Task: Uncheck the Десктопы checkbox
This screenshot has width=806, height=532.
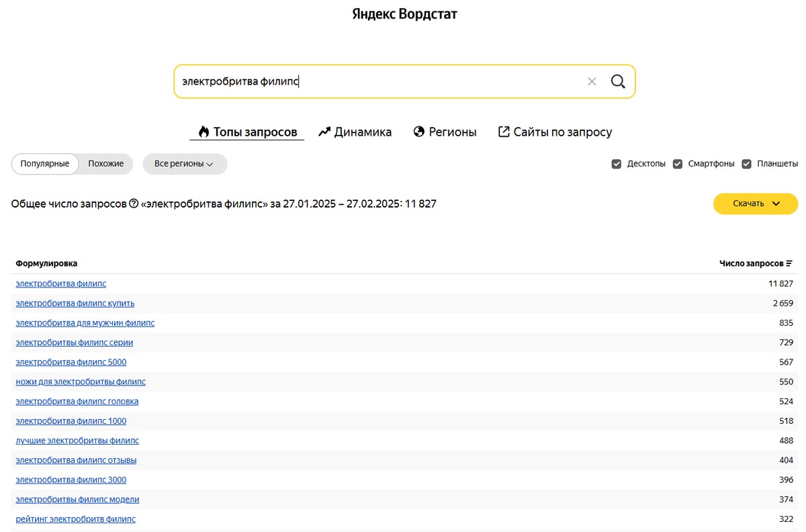Action: (617, 164)
